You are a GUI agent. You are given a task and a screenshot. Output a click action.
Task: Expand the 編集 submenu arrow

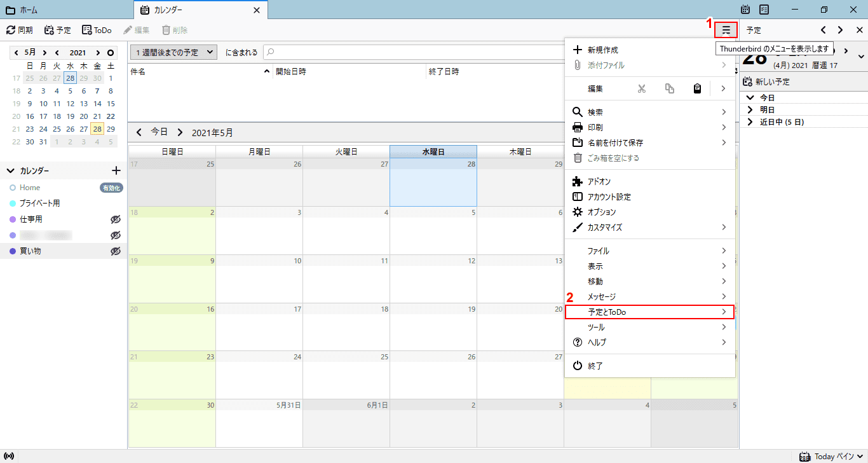(723, 89)
